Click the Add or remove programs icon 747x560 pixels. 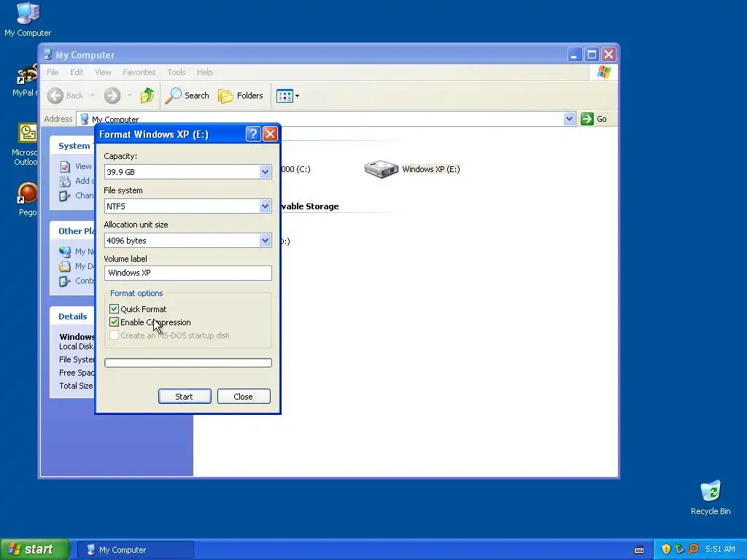click(x=65, y=181)
